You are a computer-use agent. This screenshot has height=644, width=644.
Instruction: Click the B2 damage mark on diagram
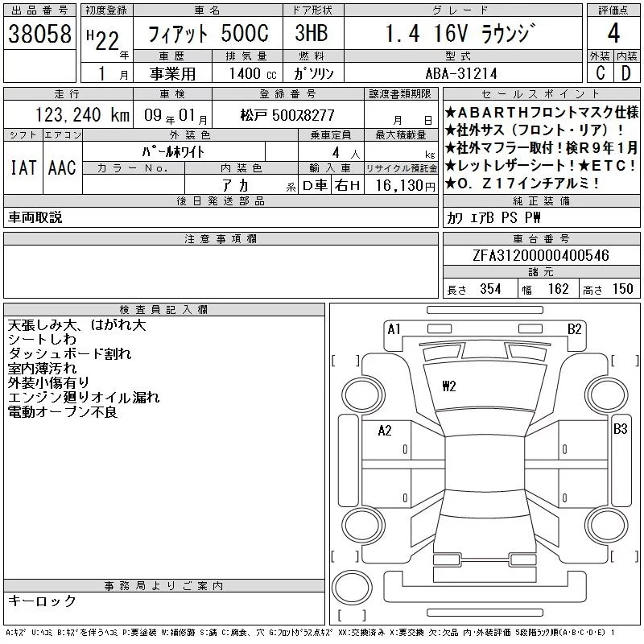(574, 329)
